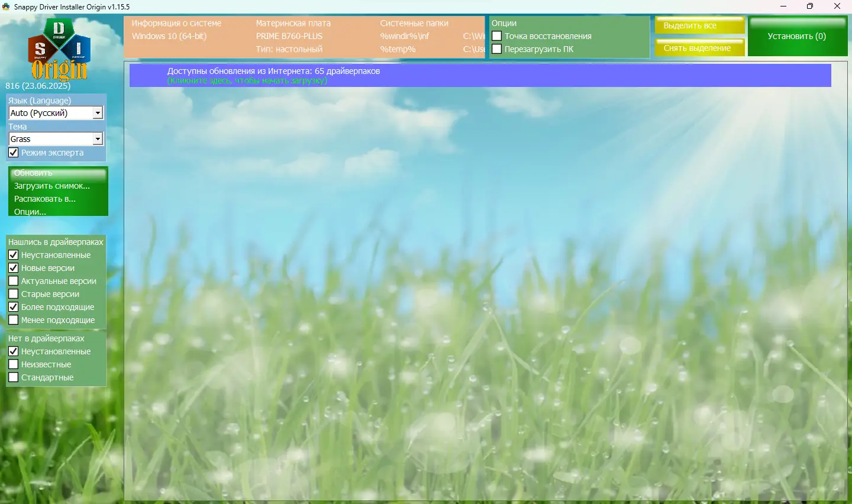
Task: Open Загрузить снимок... menu item
Action: coord(52,186)
